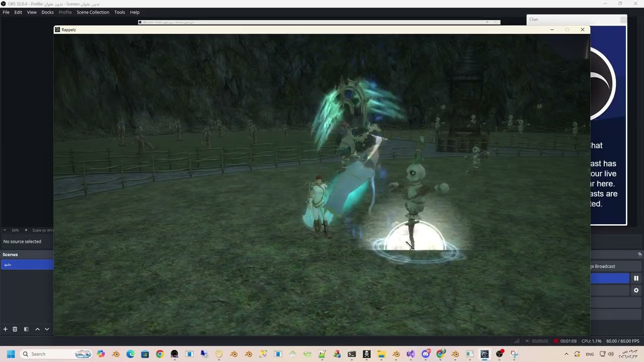Float the Controls dock using its popout icon
This screenshot has height=362, width=644.
(x=639, y=254)
